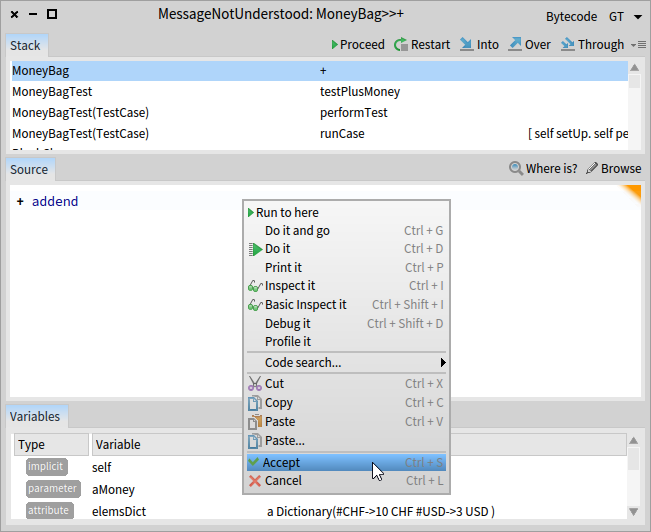Expand Code search submenu arrow
The width and height of the screenshot is (651, 532).
(x=443, y=363)
